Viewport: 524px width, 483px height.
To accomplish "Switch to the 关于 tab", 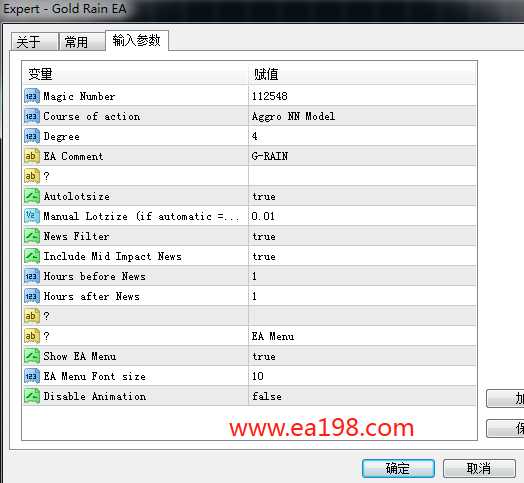I will click(34, 42).
